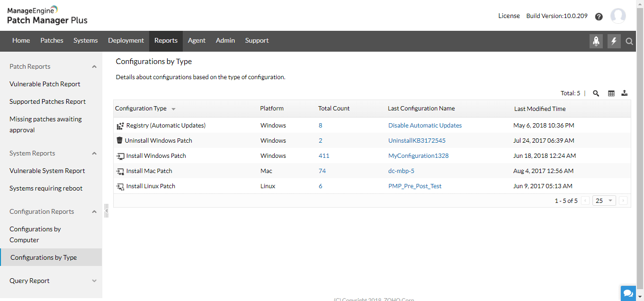The image size is (644, 301).
Task: Open the user profile avatar
Action: tap(618, 16)
